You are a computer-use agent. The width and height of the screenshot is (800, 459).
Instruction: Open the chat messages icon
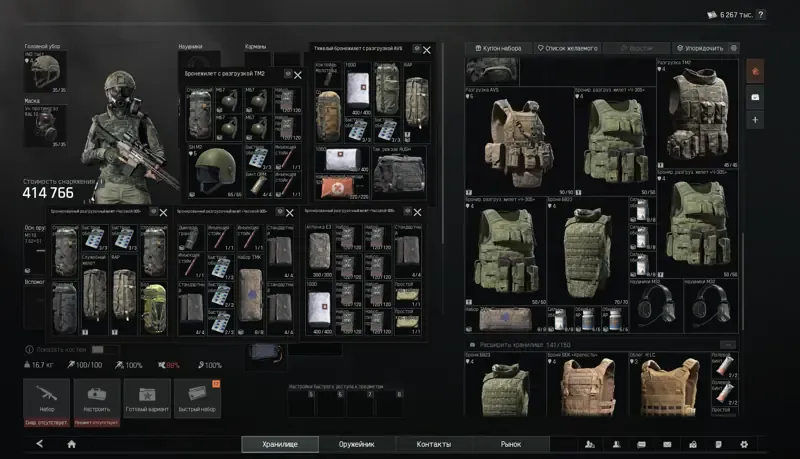641,444
